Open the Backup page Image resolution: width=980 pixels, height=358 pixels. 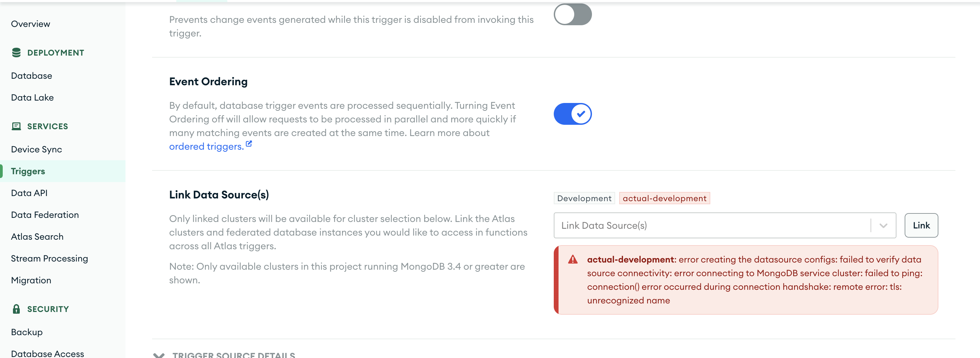point(27,332)
